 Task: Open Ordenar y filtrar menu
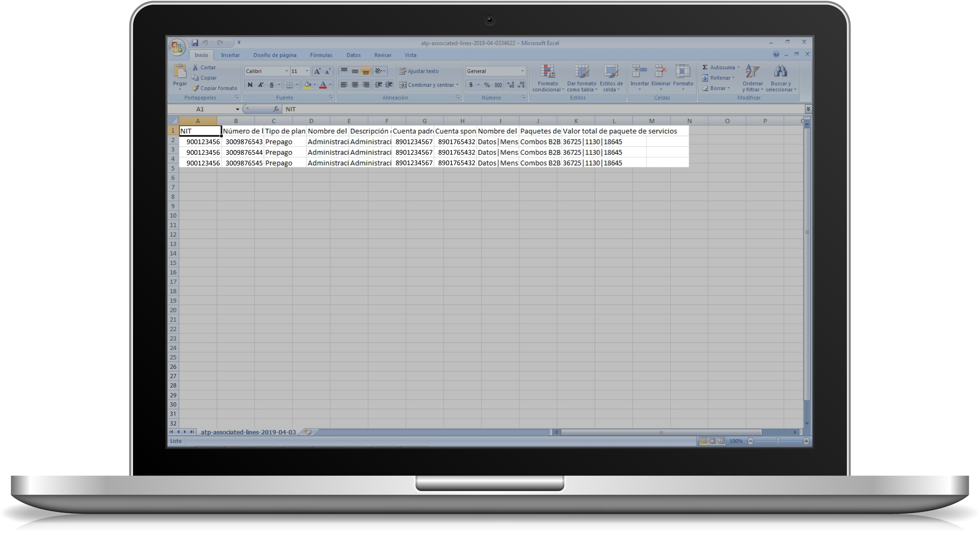(x=753, y=78)
